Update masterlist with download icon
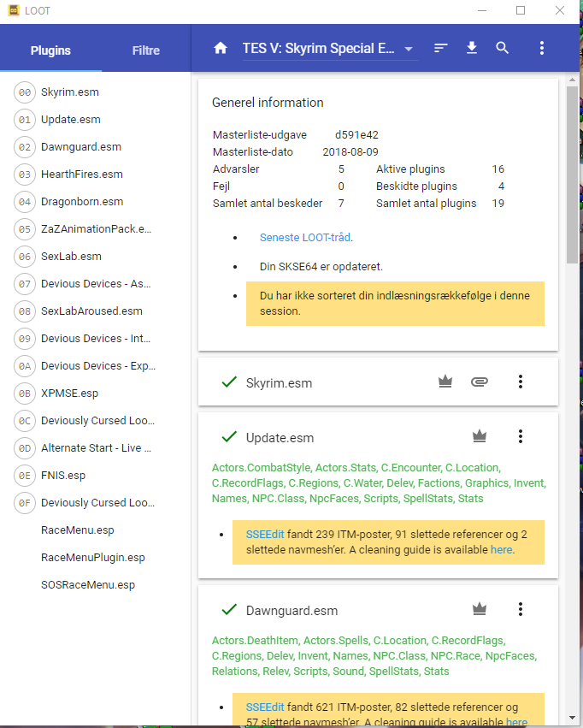583x728 pixels. (472, 48)
